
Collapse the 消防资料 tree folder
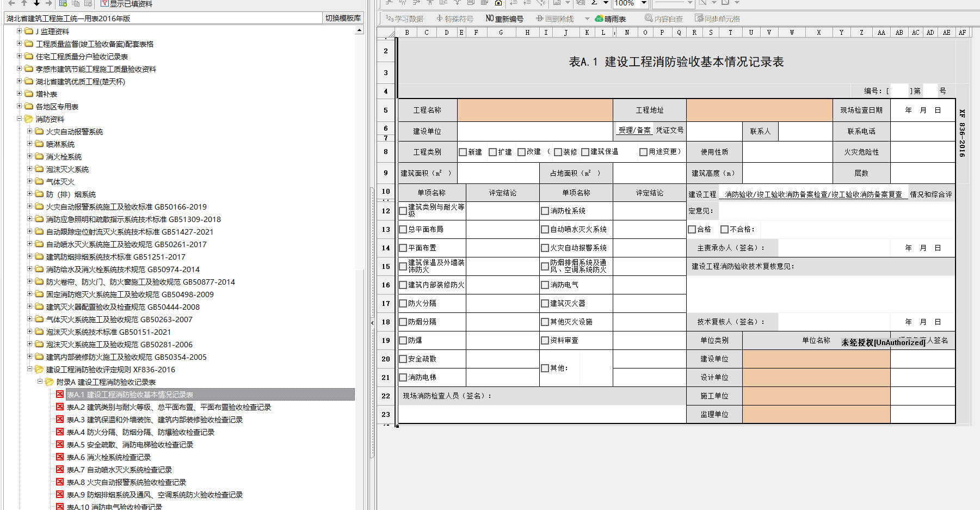(x=20, y=119)
